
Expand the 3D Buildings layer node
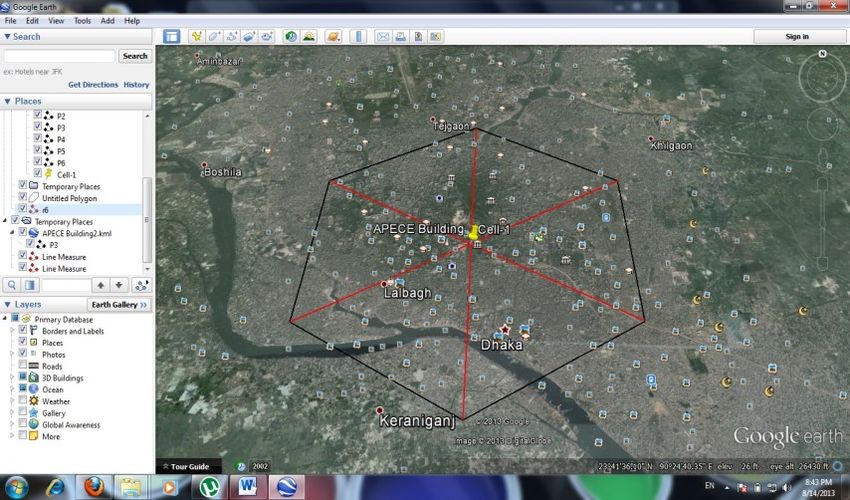pyautogui.click(x=12, y=377)
